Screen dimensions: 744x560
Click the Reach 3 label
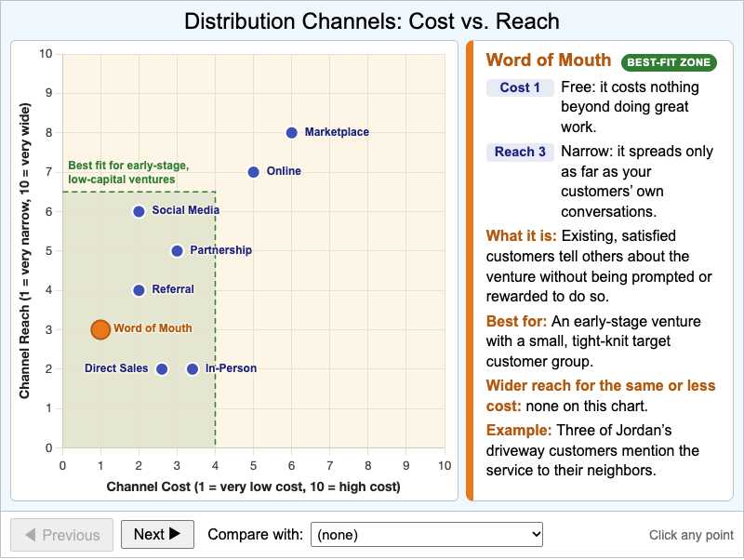coord(520,152)
